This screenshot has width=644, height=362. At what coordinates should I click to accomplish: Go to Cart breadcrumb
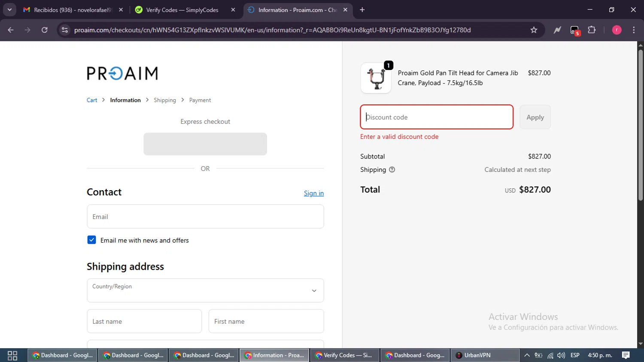click(x=92, y=100)
